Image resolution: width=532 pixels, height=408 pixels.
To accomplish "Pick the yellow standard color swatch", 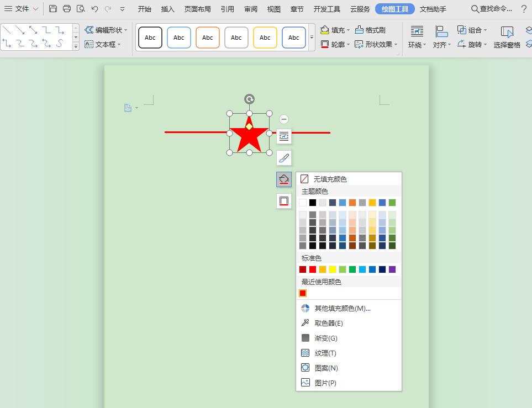I will coord(333,269).
